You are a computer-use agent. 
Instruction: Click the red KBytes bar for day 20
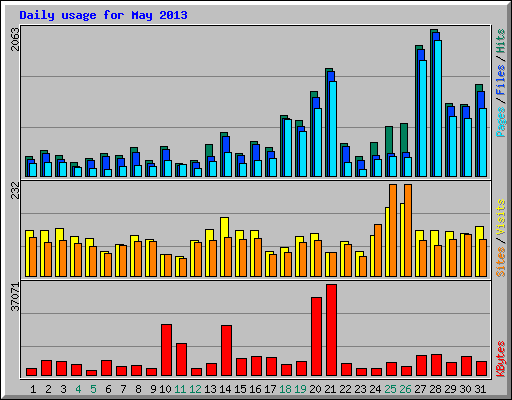pos(317,337)
